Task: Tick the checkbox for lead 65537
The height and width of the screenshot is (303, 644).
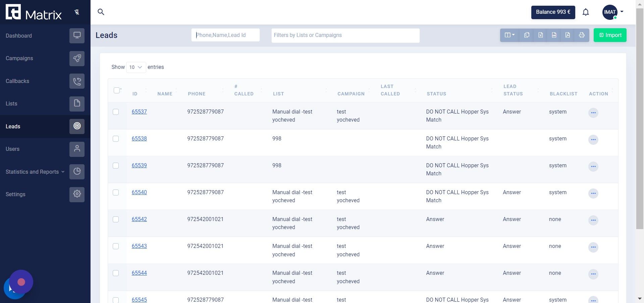Action: tap(116, 112)
